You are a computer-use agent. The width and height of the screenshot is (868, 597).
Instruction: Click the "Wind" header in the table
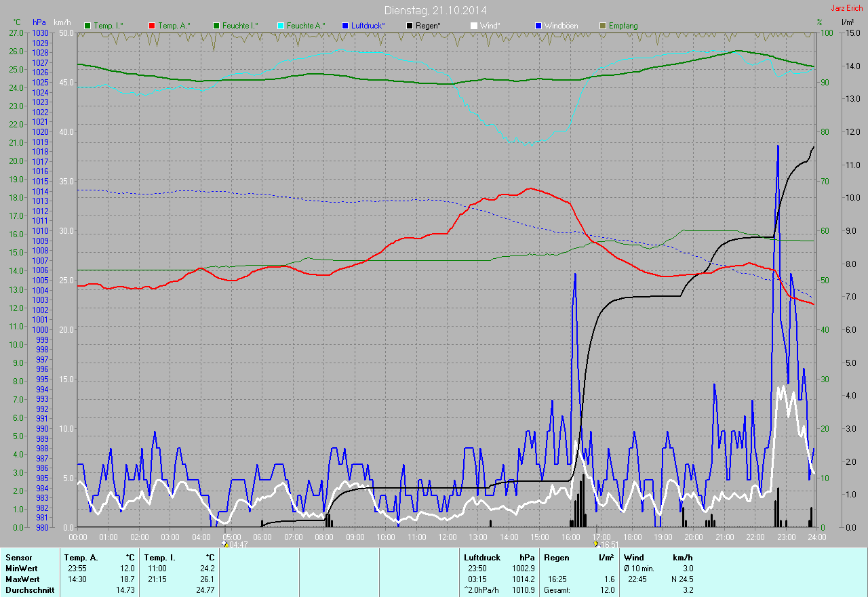click(635, 557)
